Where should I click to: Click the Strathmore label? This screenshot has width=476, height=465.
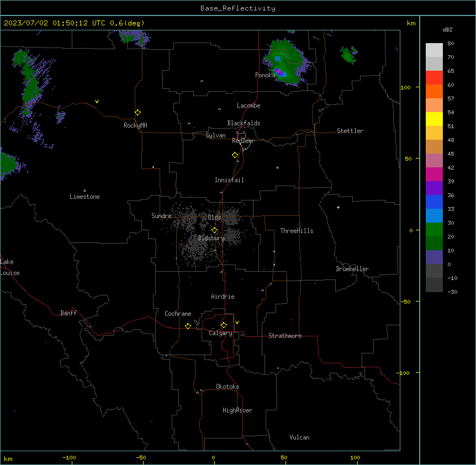coord(285,336)
